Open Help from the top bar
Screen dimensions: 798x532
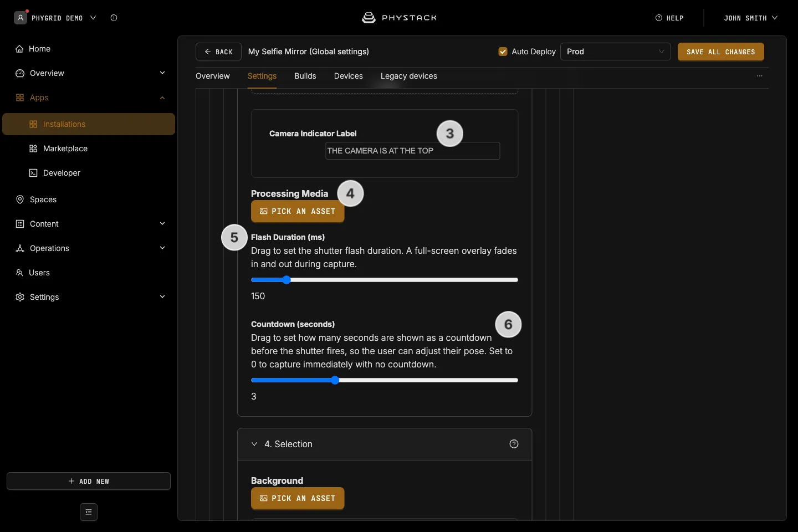click(x=669, y=18)
